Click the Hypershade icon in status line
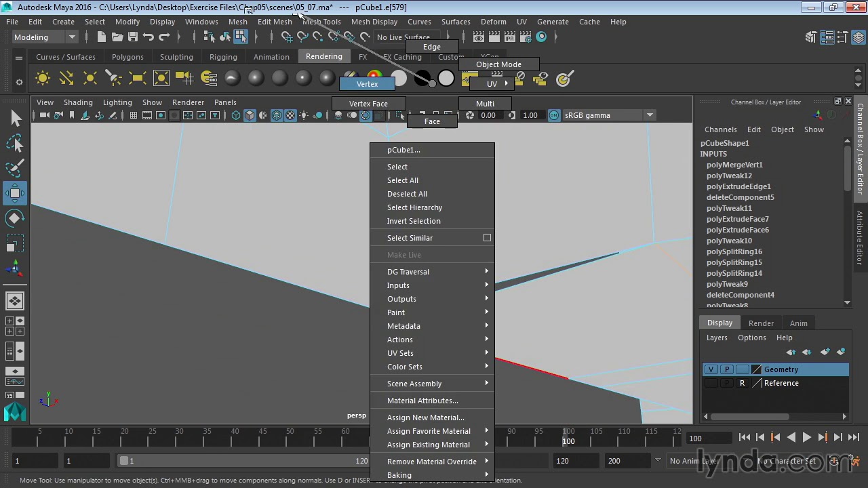This screenshot has width=868, height=488. [541, 37]
